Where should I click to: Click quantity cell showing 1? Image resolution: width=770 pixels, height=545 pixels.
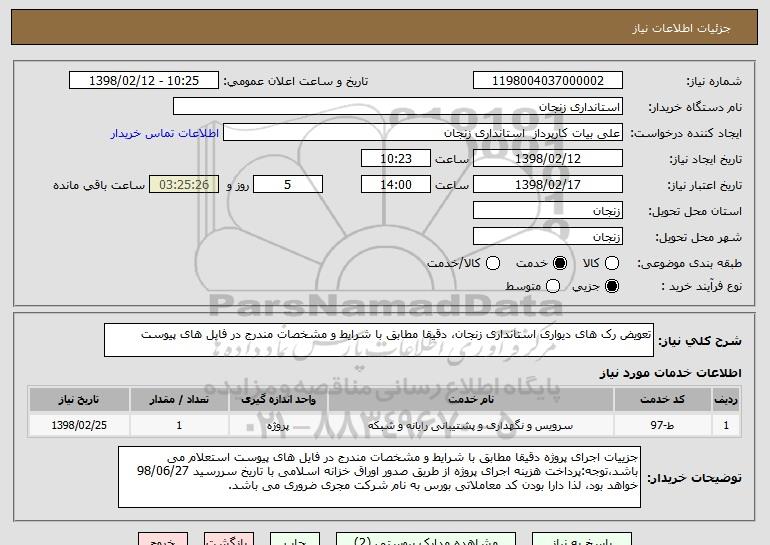(179, 425)
